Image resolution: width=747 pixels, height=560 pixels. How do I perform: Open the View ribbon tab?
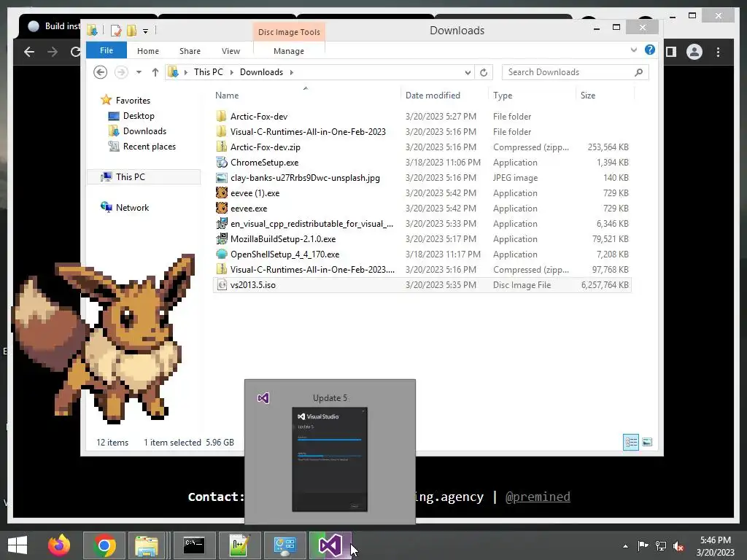point(231,51)
